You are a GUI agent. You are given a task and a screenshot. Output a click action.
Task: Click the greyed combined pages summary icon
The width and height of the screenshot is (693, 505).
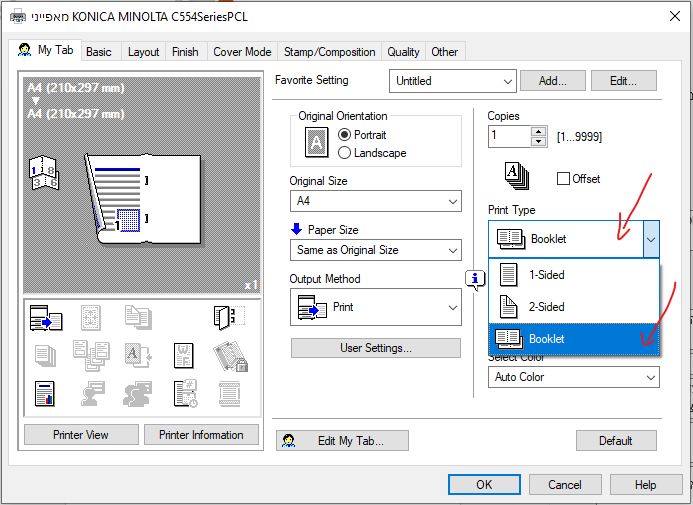(138, 317)
